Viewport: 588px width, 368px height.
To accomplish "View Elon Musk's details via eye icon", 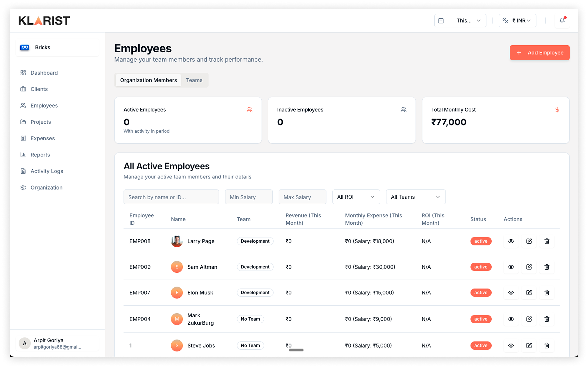I will click(x=511, y=293).
